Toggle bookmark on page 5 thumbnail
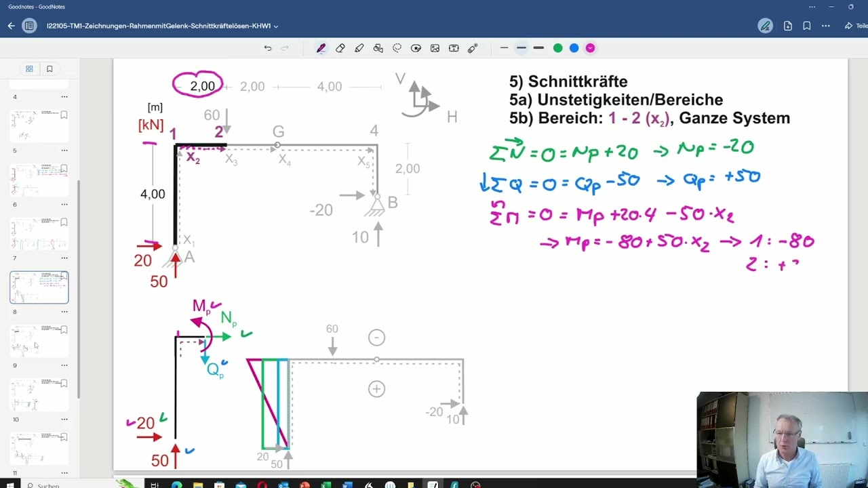The image size is (868, 488). click(x=64, y=115)
